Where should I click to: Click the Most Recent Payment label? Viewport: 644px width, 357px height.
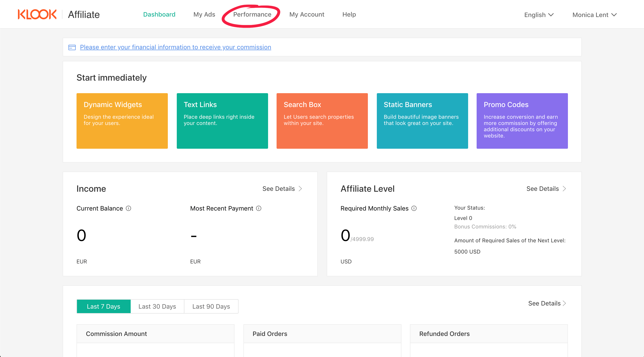(222, 208)
